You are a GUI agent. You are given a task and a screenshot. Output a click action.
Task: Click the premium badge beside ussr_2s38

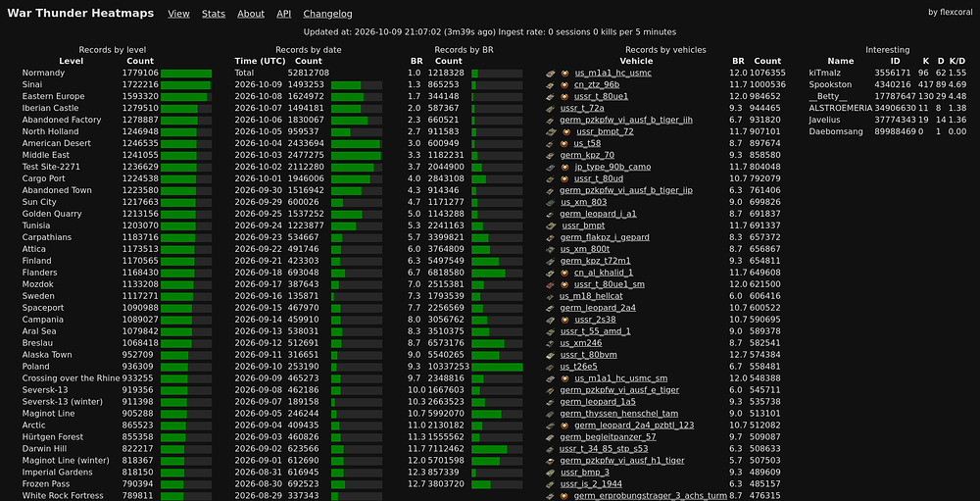[x=564, y=320]
